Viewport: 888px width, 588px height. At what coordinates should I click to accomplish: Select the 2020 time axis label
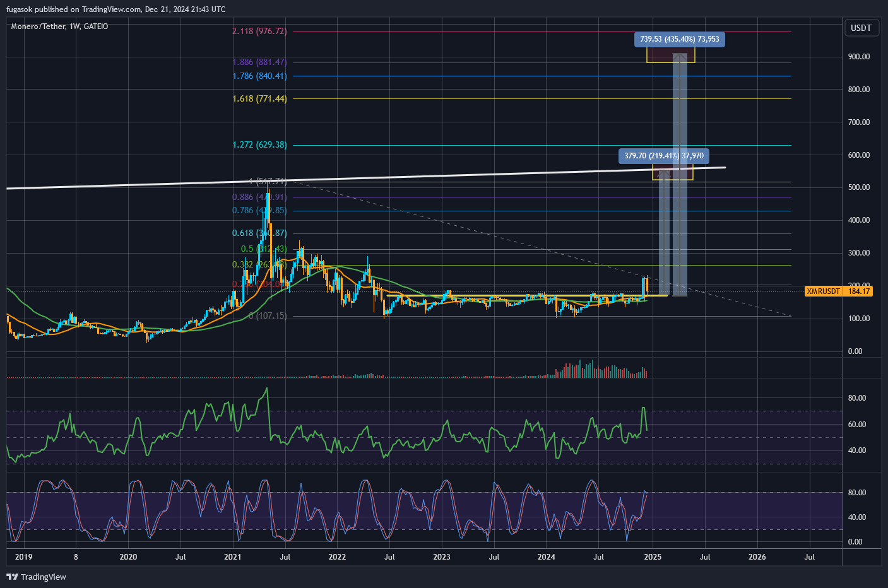point(128,557)
